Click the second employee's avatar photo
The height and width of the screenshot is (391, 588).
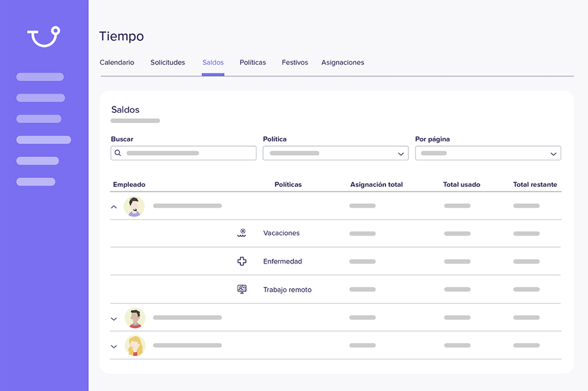tap(134, 318)
